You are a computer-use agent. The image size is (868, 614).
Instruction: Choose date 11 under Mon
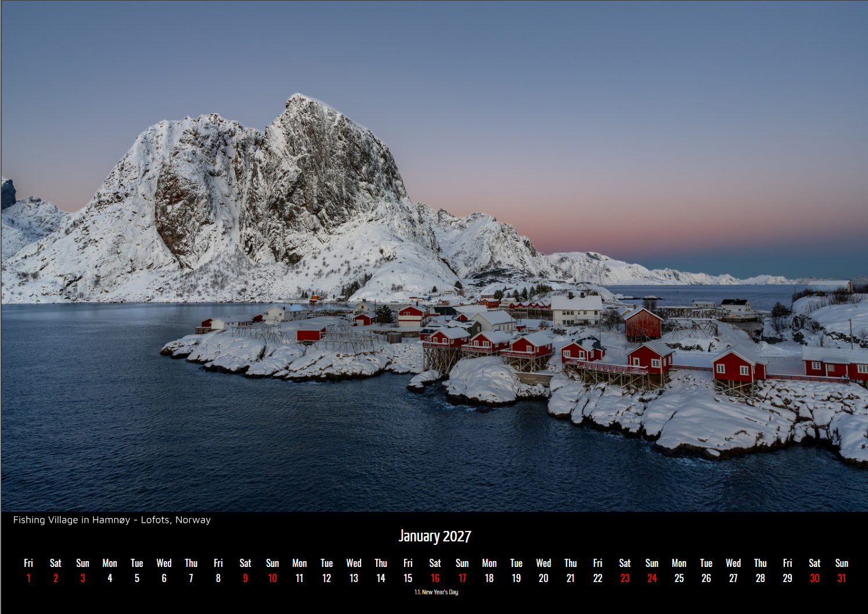(300, 578)
